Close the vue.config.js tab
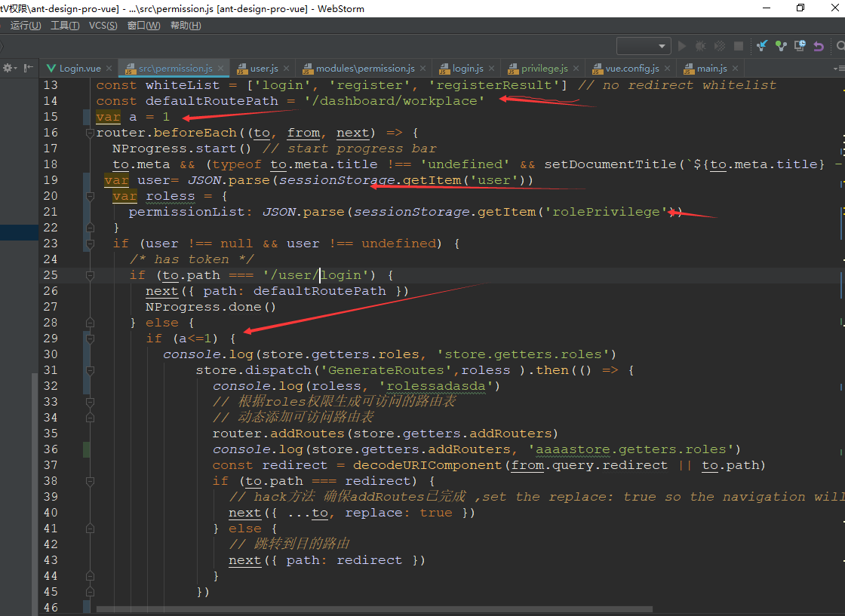The width and height of the screenshot is (845, 616). (667, 69)
